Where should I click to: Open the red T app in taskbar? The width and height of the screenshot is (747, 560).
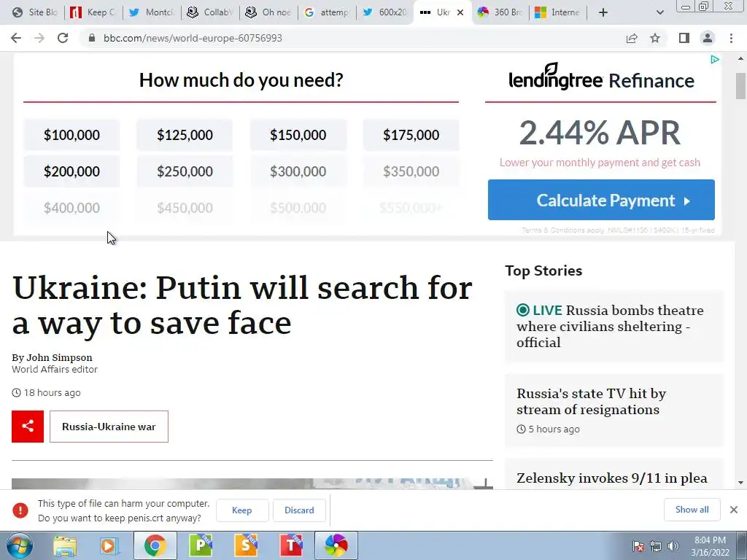tap(291, 545)
